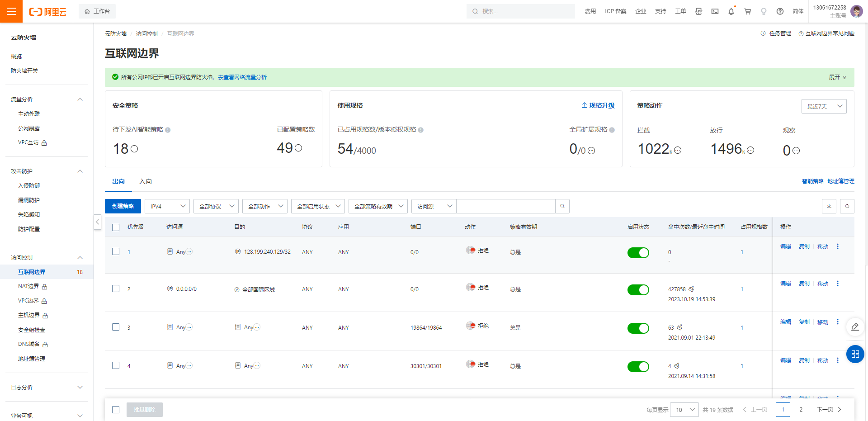Open the hamburger menu in the top-left corner

[11, 11]
